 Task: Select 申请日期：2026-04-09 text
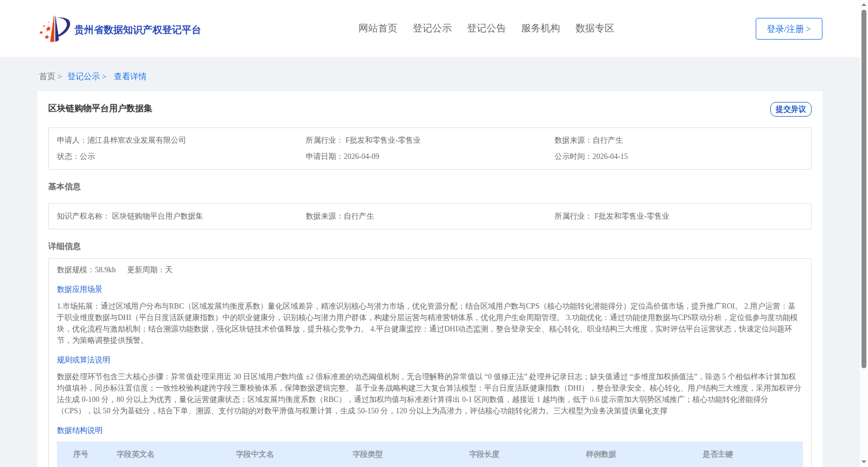(x=342, y=156)
